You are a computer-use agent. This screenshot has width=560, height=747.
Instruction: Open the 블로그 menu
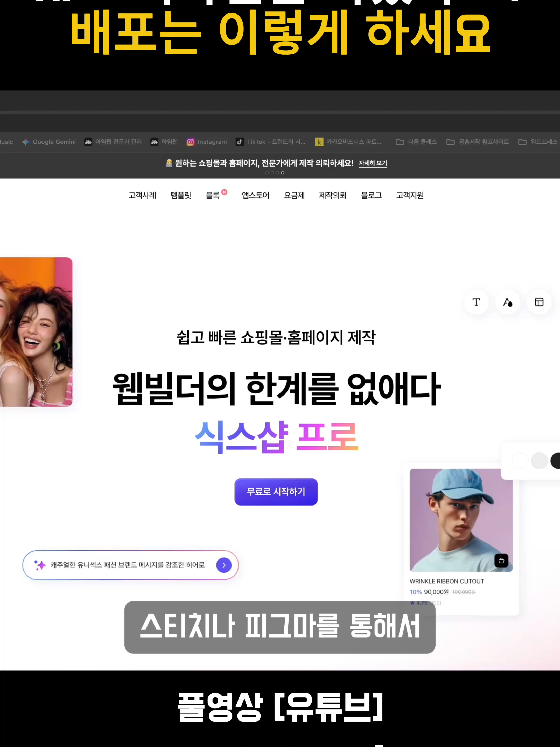pyautogui.click(x=371, y=195)
